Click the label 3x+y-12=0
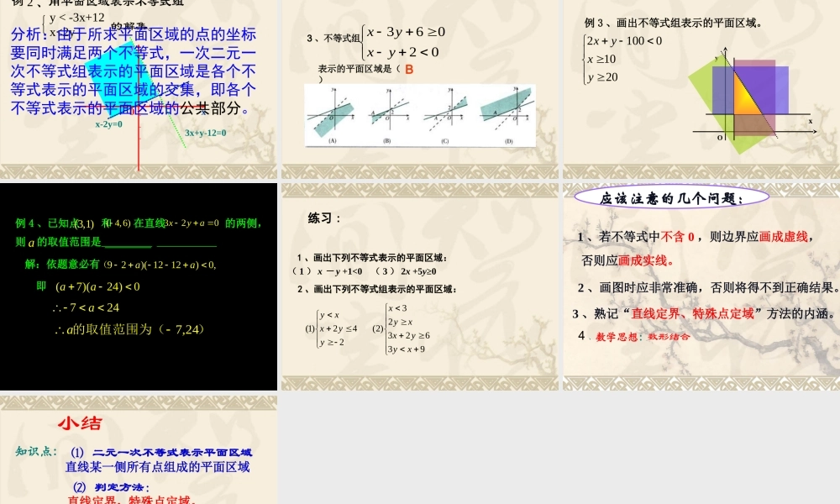840x504 pixels. [204, 134]
